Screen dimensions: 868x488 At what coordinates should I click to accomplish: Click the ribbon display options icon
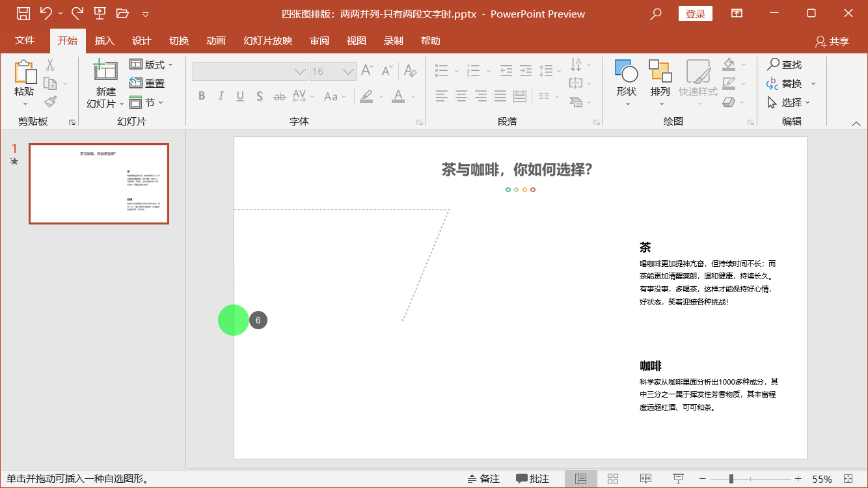point(737,14)
